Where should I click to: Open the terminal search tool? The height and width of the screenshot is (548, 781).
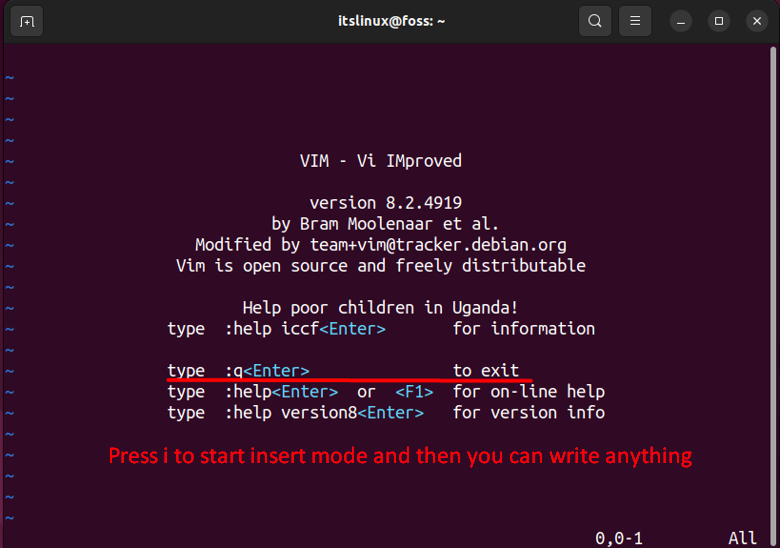click(595, 21)
